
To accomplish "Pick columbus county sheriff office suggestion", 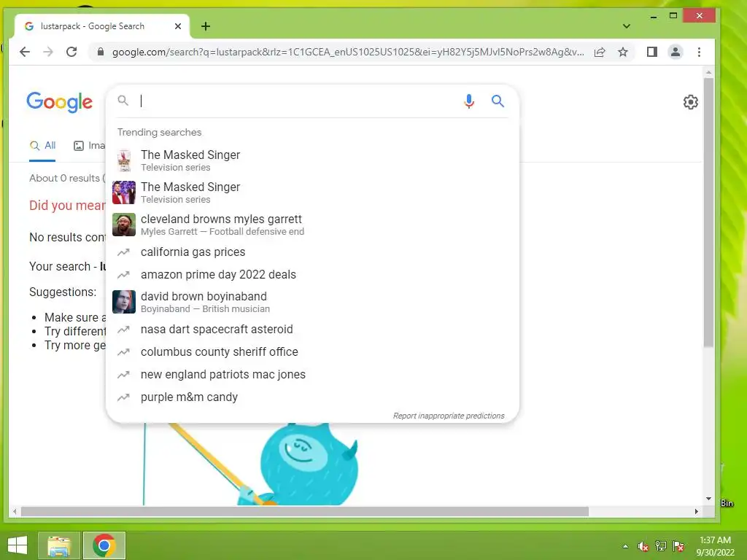I will (312, 352).
